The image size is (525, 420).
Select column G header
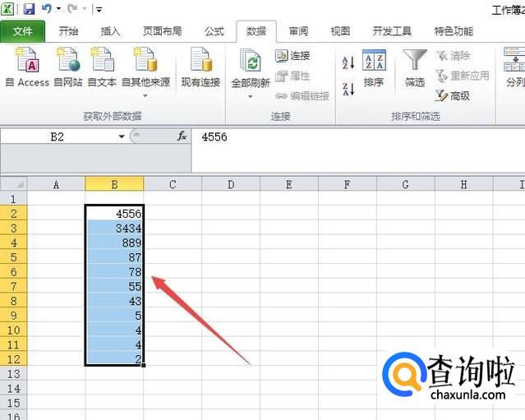(406, 184)
